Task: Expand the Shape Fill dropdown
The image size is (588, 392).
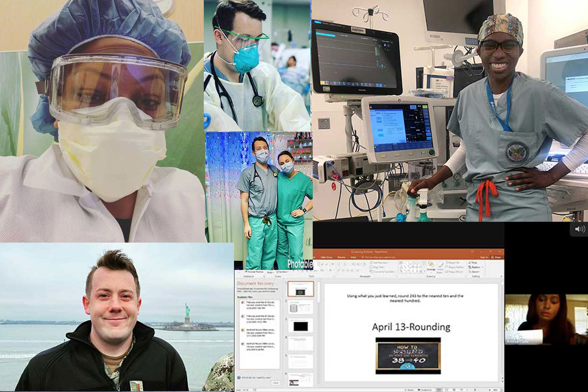Action: pos(454,263)
